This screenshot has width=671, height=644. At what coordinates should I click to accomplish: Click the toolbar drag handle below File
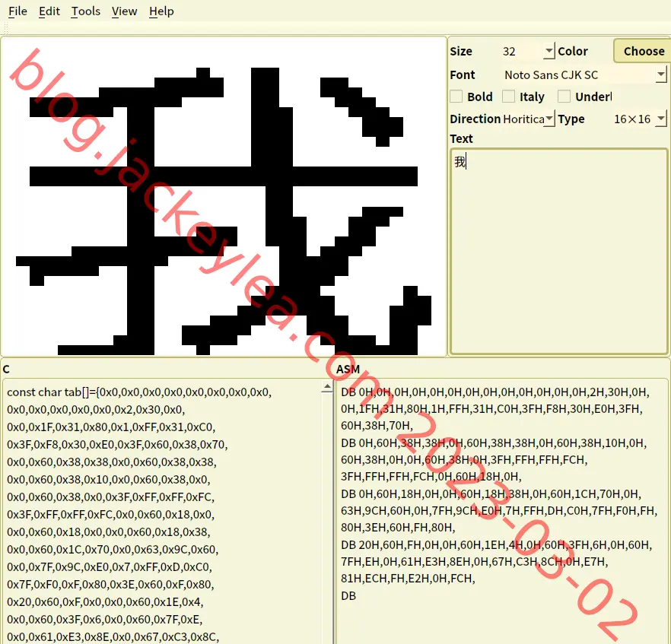5,29
